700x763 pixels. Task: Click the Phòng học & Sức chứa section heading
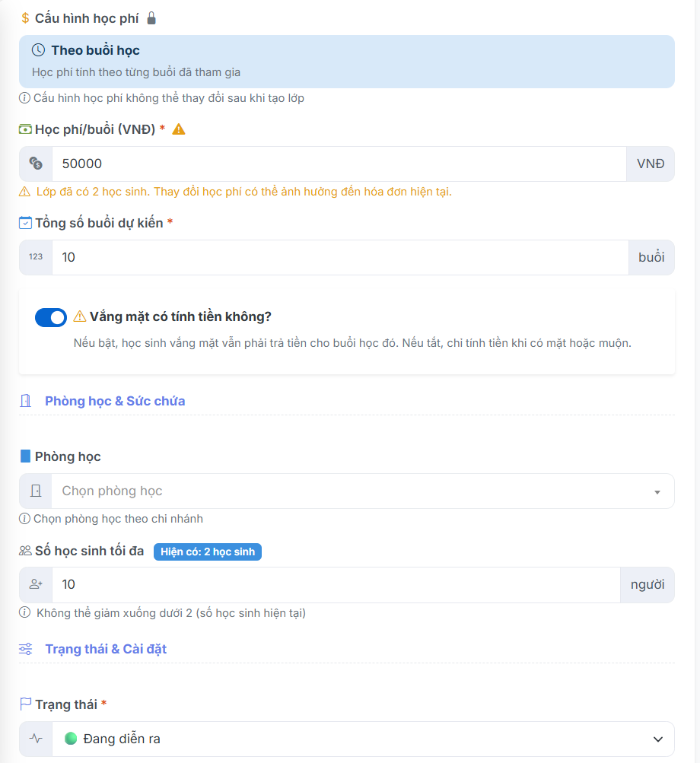tap(115, 401)
